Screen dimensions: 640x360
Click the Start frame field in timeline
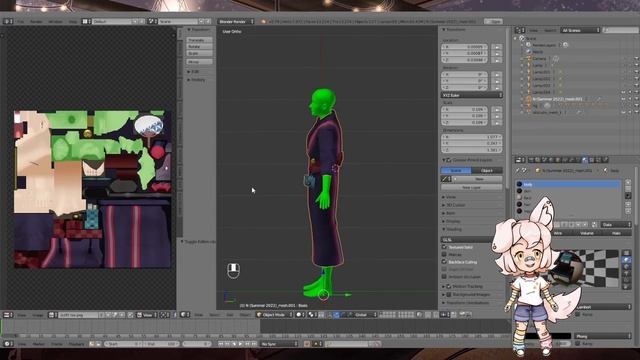click(123, 344)
